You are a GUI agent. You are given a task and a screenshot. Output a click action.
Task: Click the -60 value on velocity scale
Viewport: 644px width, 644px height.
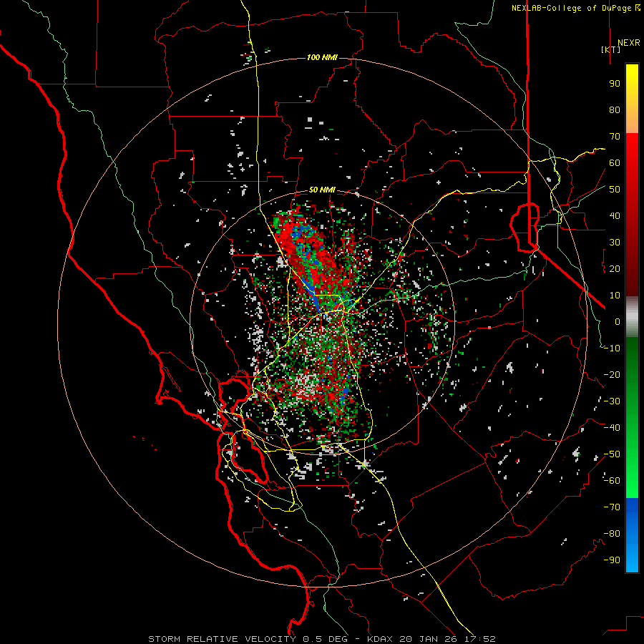tap(612, 481)
